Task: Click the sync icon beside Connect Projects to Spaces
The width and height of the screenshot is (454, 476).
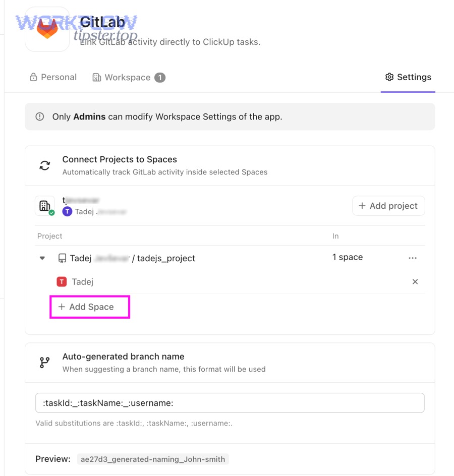Action: [x=45, y=165]
